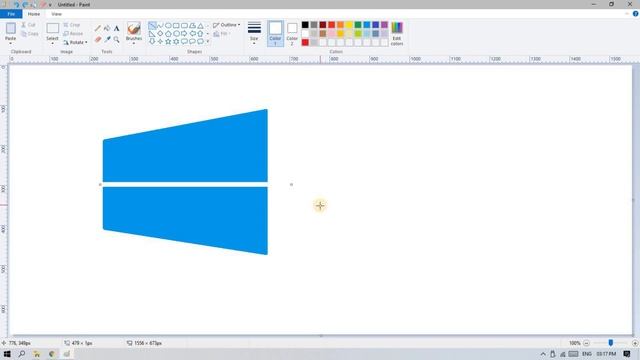This screenshot has width=640, height=360.
Task: Show hidden tray icons chevron
Action: (x=543, y=354)
